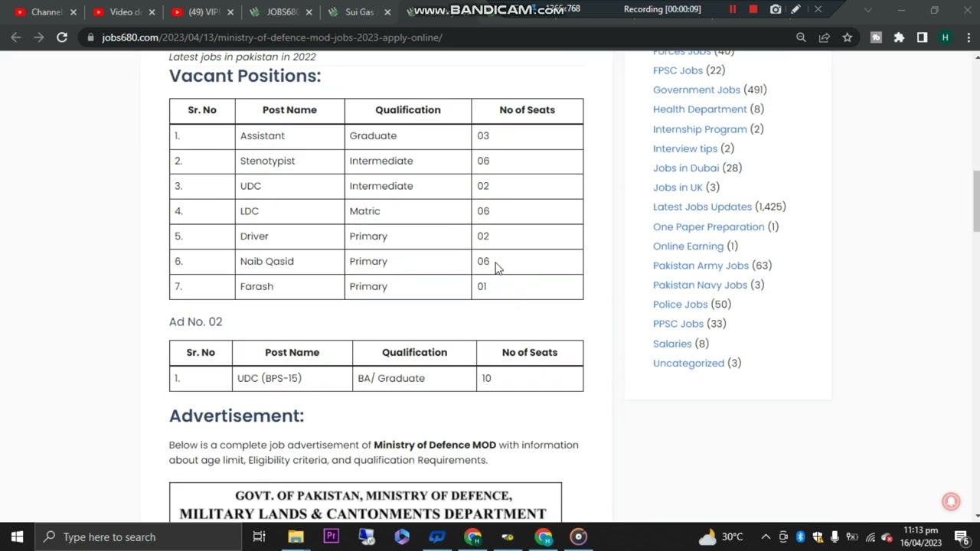Open the Bandicam pencil drawing tool
The height and width of the screenshot is (551, 980).
[796, 9]
